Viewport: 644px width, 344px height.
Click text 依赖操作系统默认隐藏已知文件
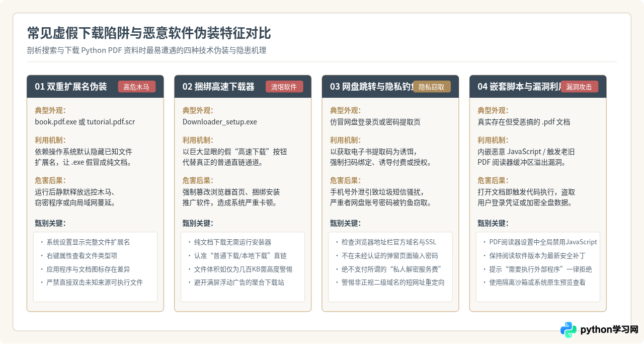tap(84, 152)
